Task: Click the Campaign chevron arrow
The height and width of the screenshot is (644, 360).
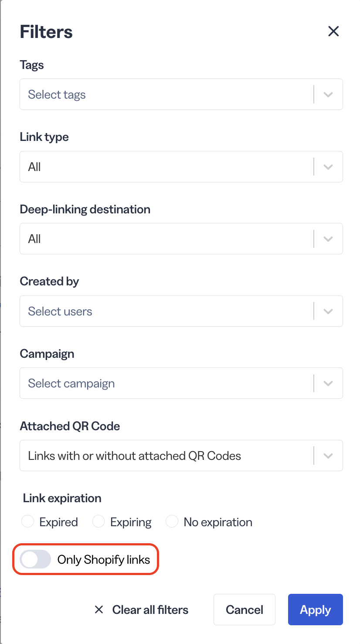Action: pyautogui.click(x=328, y=383)
